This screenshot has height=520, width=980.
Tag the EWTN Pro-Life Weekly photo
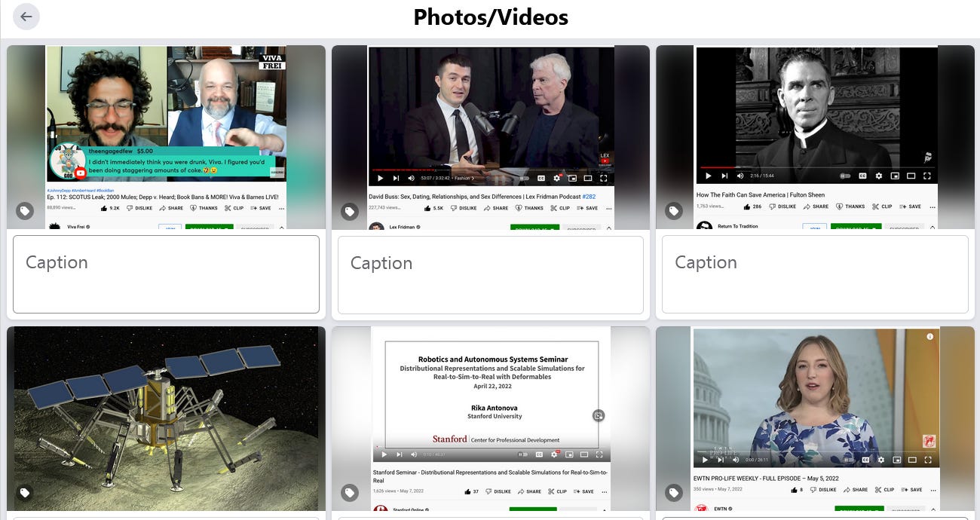pos(674,493)
